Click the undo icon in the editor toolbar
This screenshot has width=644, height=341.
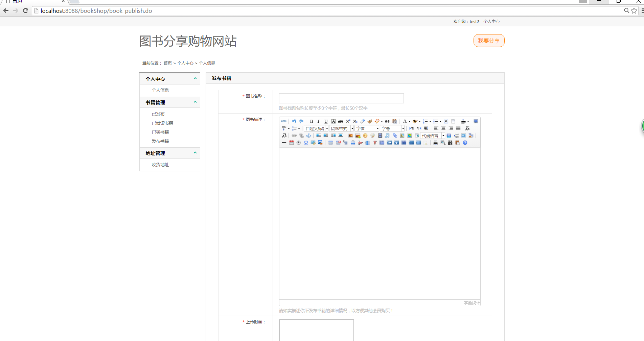click(x=294, y=121)
